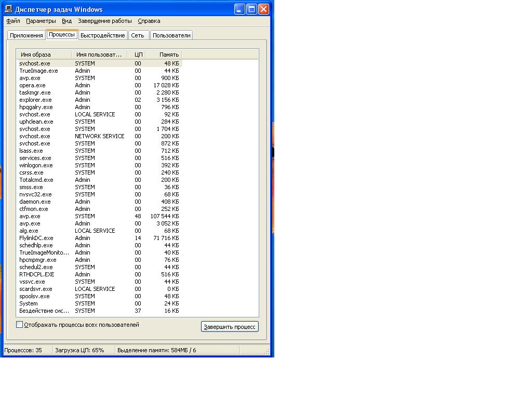Select the schedul2.exe process

click(99, 268)
